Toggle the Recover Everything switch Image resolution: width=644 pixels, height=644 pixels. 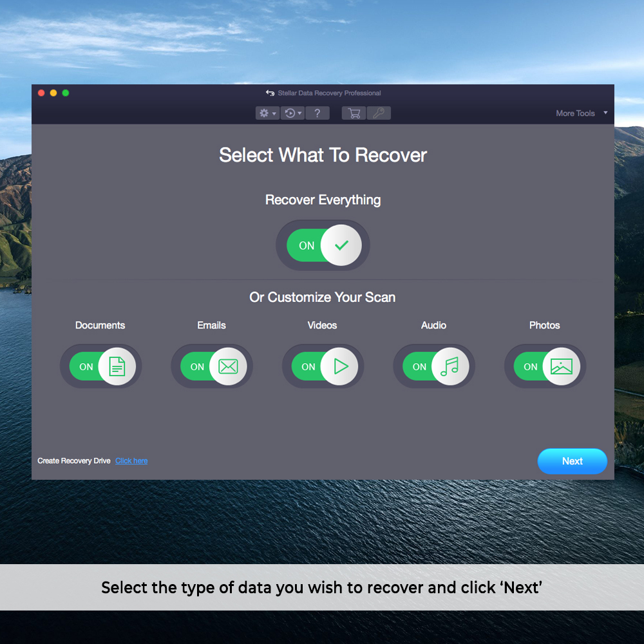(323, 245)
